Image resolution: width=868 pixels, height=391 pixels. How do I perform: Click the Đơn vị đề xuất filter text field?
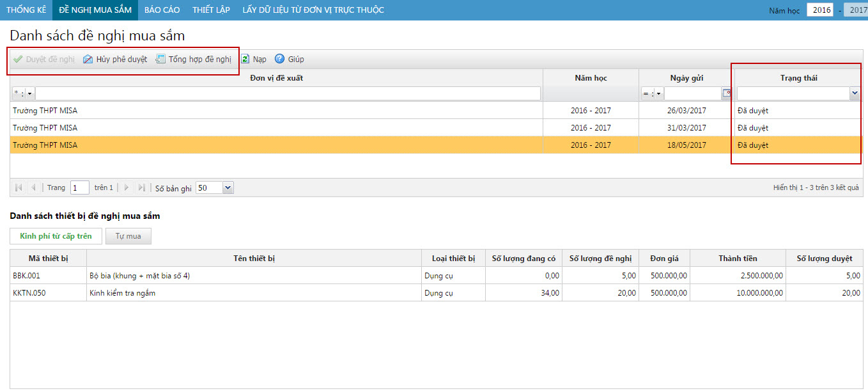(x=288, y=94)
